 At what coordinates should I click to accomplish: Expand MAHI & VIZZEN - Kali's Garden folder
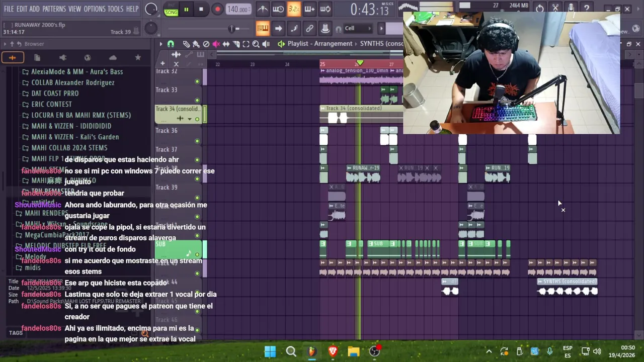[71, 137]
